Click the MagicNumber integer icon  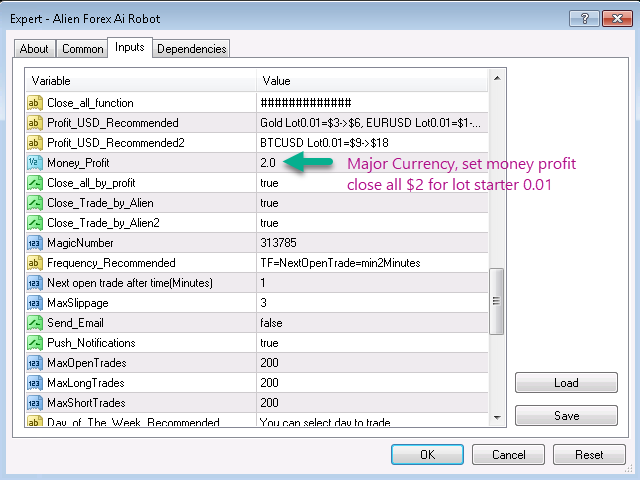35,243
